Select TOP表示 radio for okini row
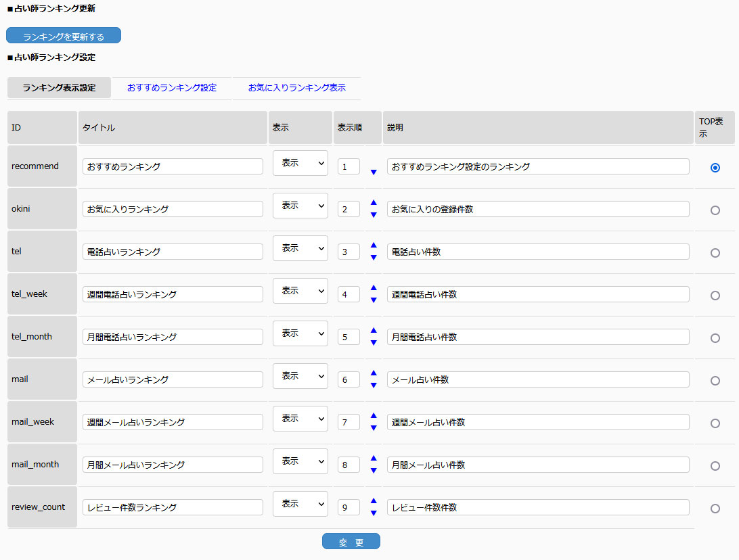Image resolution: width=739 pixels, height=560 pixels. pos(715,210)
